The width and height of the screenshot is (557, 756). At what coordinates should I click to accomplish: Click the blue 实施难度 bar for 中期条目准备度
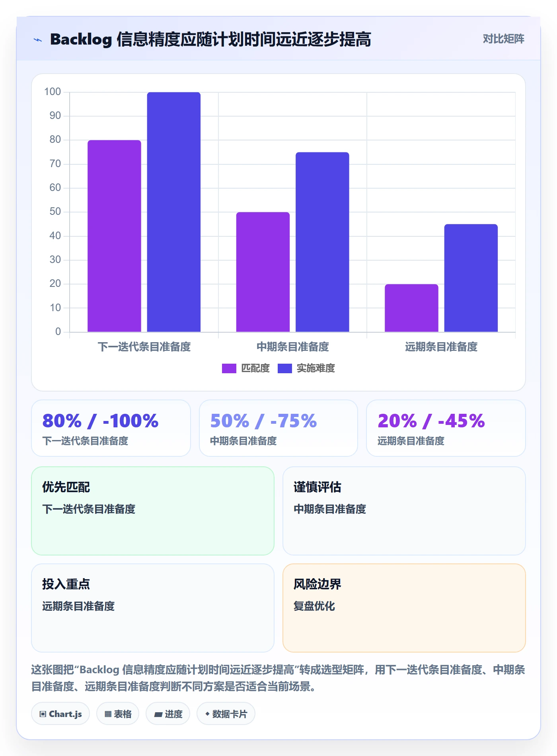(x=322, y=242)
